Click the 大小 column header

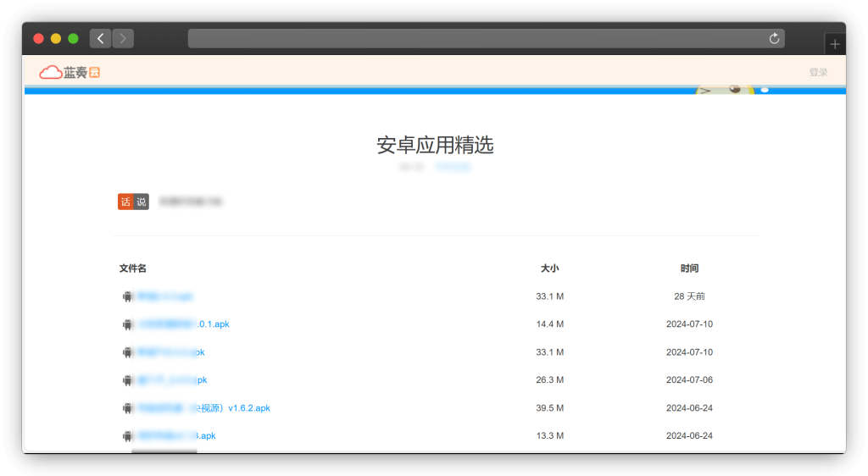549,268
